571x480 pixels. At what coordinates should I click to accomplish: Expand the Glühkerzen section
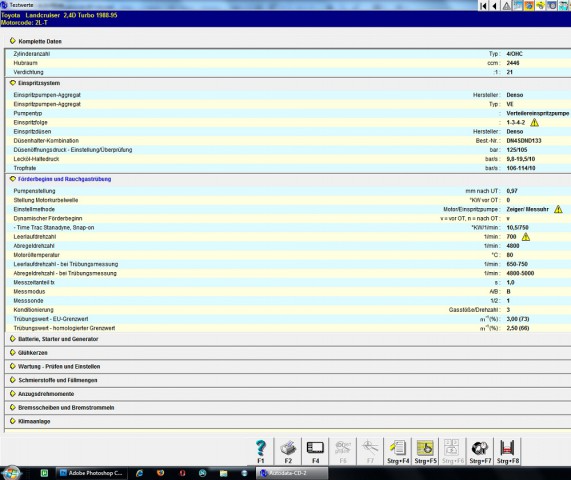13,353
